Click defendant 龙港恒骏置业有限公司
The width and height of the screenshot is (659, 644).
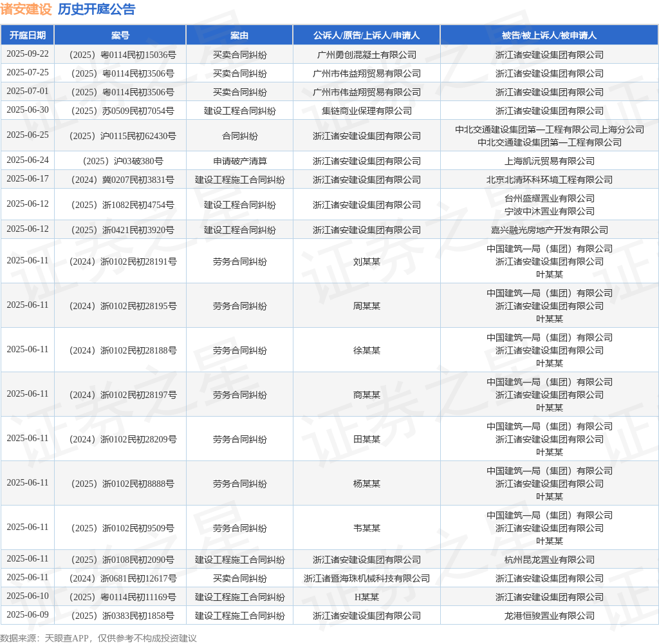click(550, 616)
